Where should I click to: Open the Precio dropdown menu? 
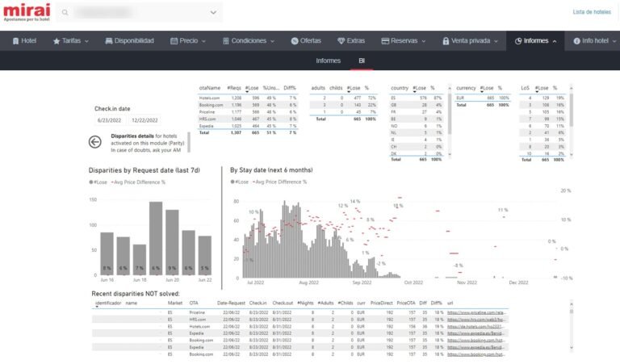tap(189, 40)
